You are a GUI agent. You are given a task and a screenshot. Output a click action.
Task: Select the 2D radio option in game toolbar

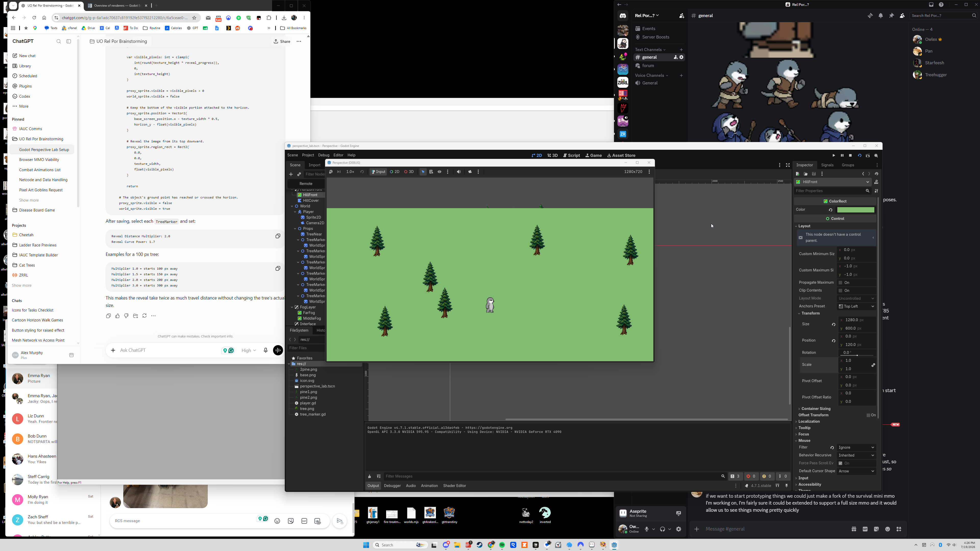point(395,172)
